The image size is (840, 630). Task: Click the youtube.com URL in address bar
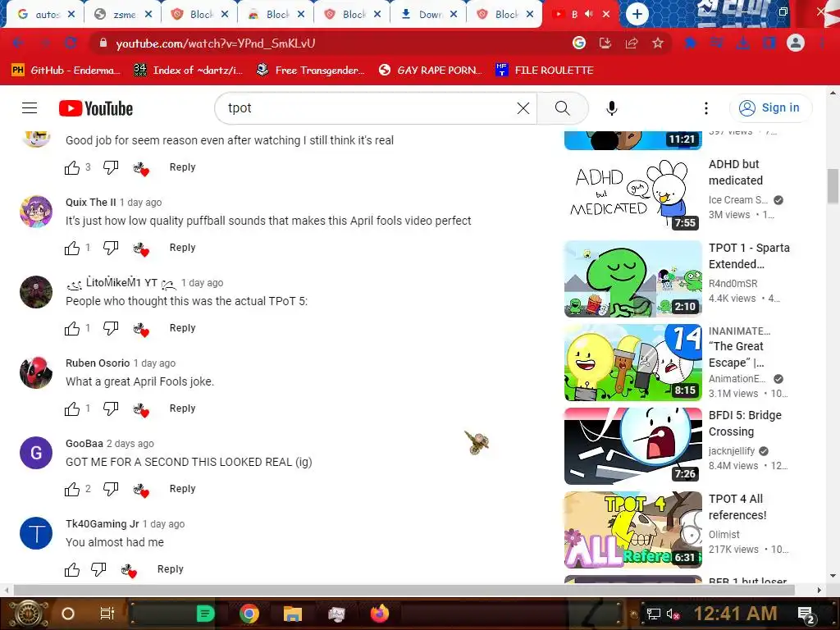click(216, 43)
